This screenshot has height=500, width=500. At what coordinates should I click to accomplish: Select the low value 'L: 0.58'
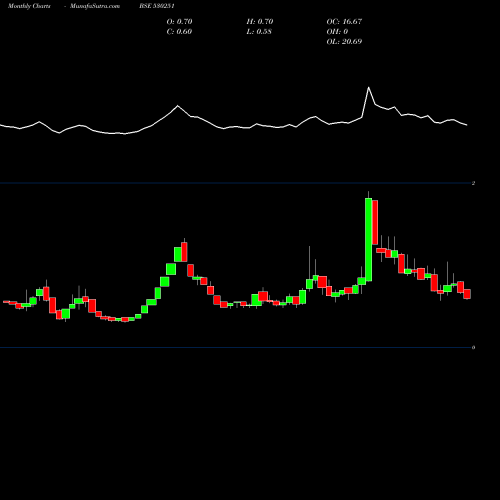click(259, 31)
